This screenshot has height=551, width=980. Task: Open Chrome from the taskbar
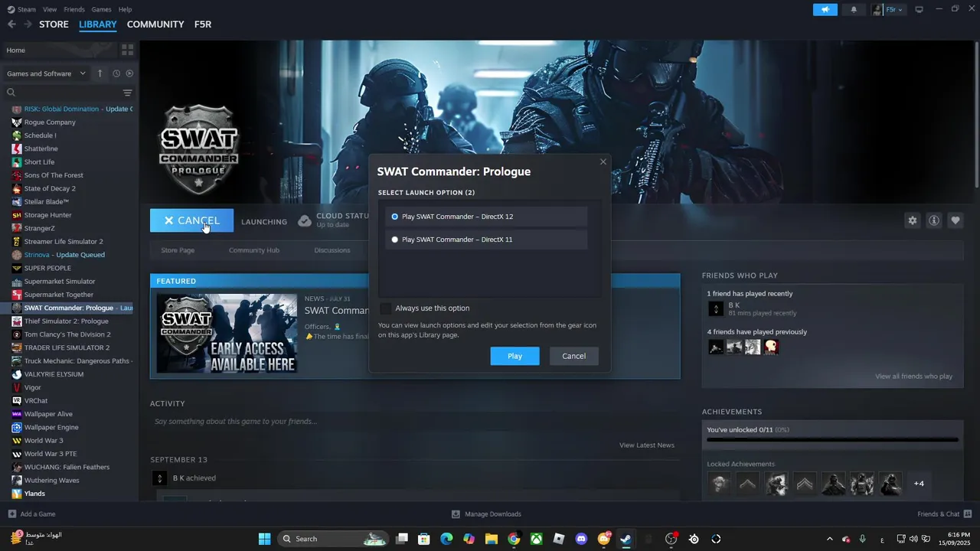click(514, 539)
